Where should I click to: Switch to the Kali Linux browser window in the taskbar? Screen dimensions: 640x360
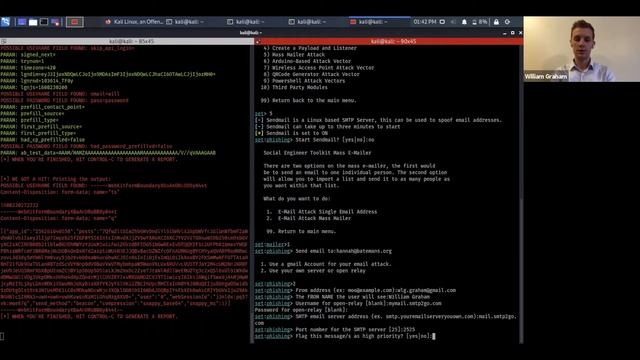134,22
